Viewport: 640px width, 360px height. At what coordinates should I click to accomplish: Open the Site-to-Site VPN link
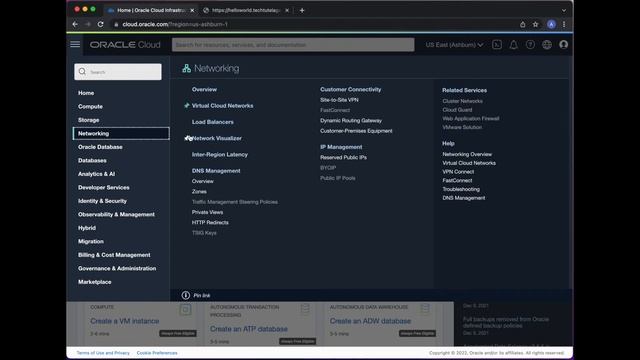coord(339,100)
